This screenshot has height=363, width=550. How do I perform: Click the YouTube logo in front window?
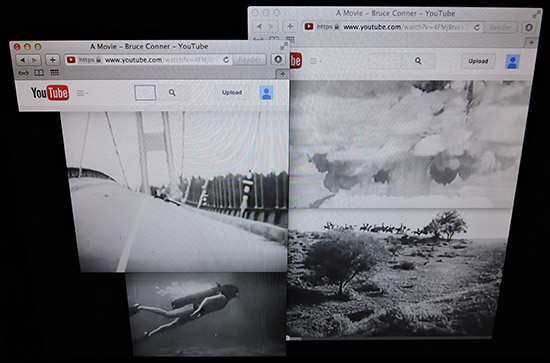click(50, 93)
